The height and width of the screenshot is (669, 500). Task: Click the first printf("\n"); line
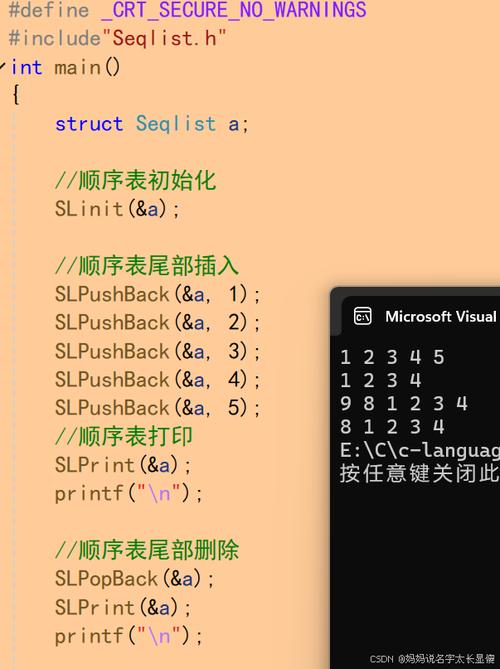128,493
